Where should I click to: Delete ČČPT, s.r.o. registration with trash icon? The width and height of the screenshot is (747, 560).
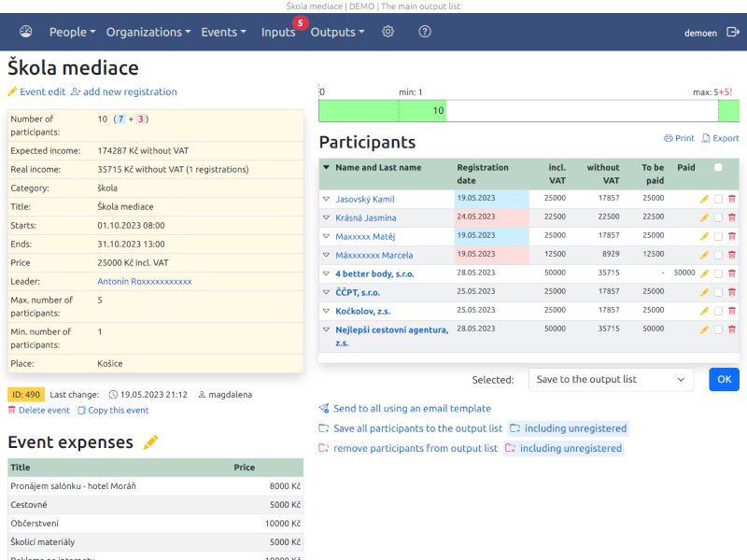(732, 292)
